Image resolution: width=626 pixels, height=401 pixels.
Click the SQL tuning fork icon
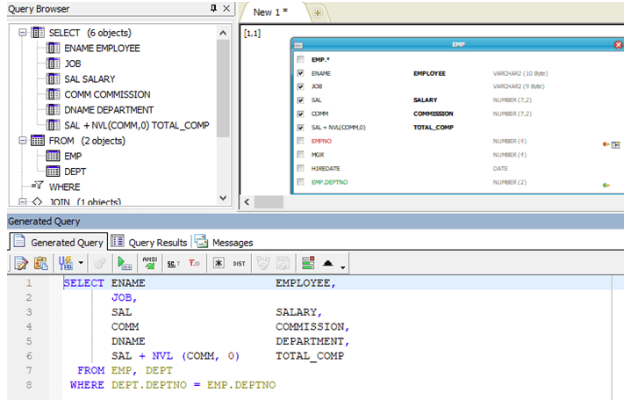[66, 263]
